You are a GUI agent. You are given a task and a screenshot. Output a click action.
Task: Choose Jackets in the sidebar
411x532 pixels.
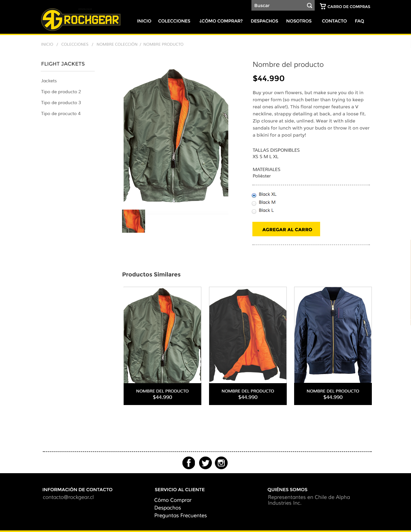pos(49,81)
